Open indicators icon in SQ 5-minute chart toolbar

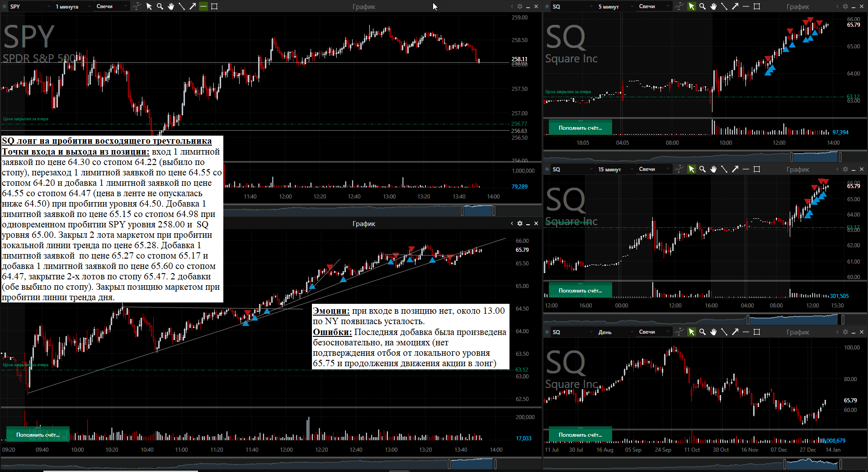coord(679,6)
